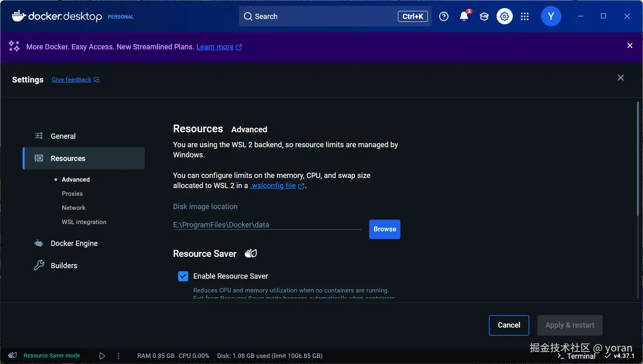Click the Cancel button

[x=509, y=325]
